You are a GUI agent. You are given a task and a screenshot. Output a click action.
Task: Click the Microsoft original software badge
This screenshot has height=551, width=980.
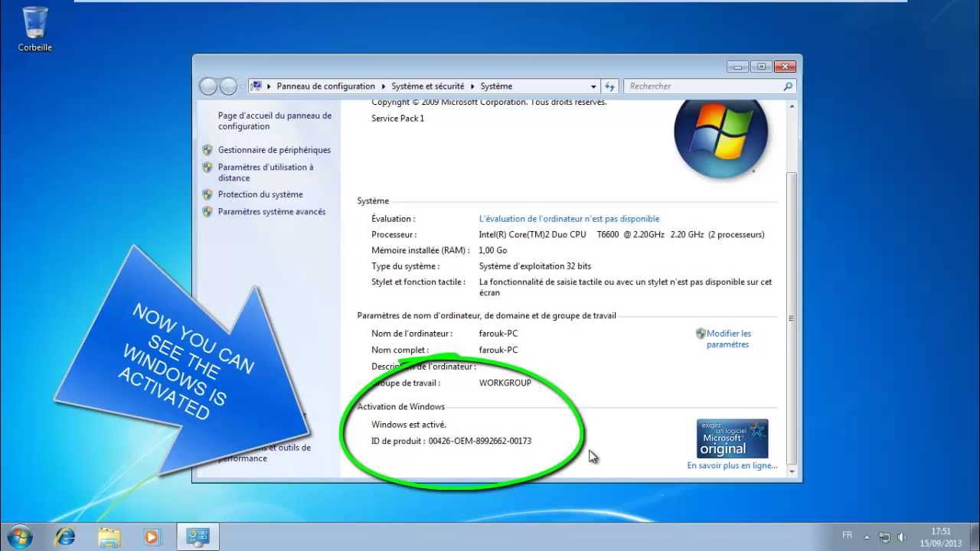click(732, 439)
